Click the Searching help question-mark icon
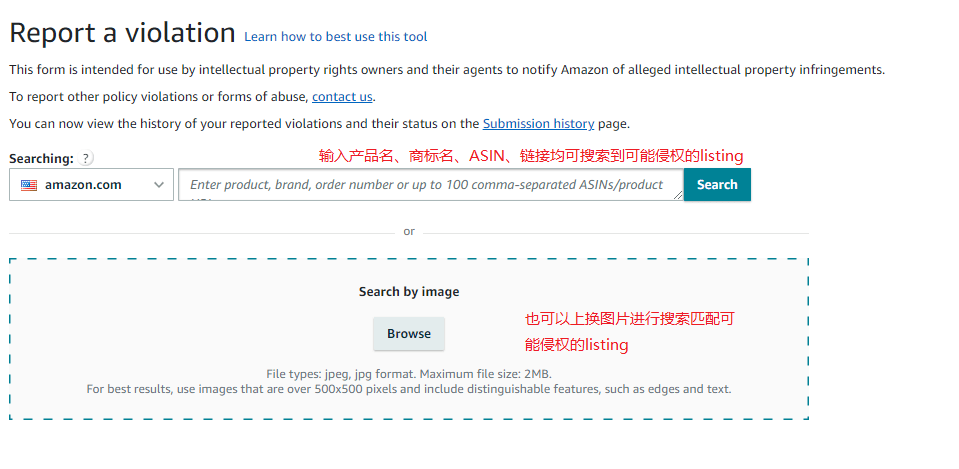 coord(86,158)
